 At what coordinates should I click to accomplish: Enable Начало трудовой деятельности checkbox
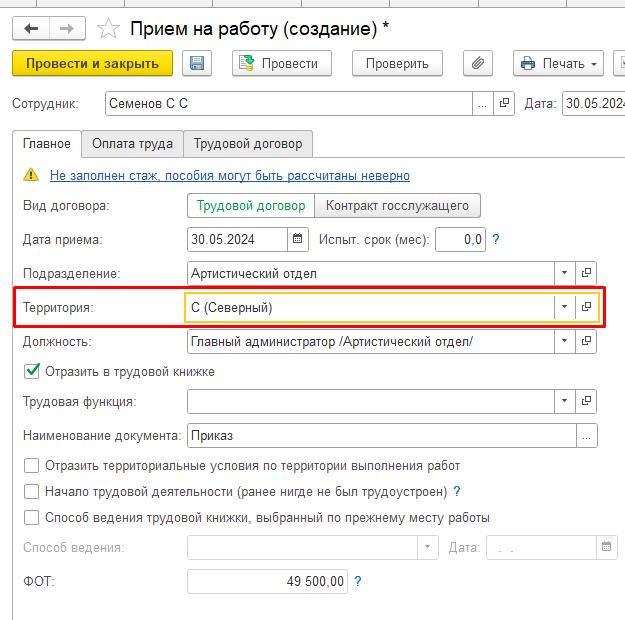click(32, 492)
